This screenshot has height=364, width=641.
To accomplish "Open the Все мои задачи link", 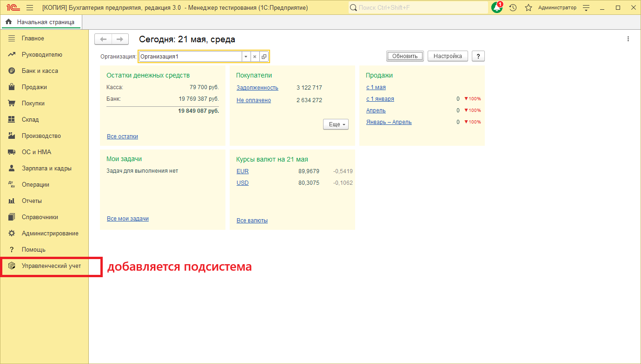I will point(128,219).
